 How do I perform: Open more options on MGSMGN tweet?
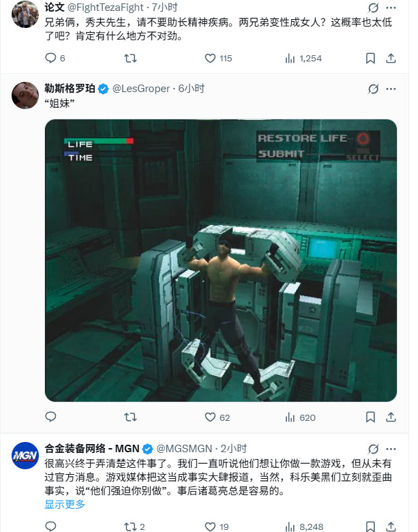[x=391, y=449]
